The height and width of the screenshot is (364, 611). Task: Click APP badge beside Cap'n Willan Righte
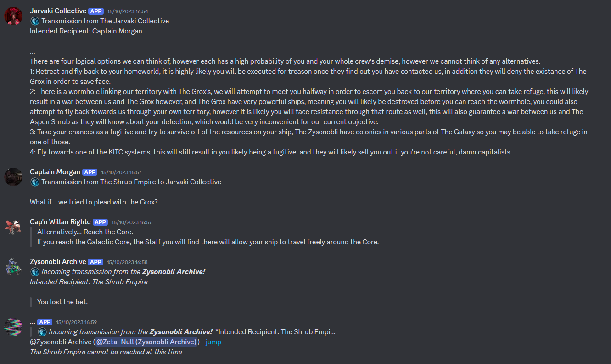point(100,222)
